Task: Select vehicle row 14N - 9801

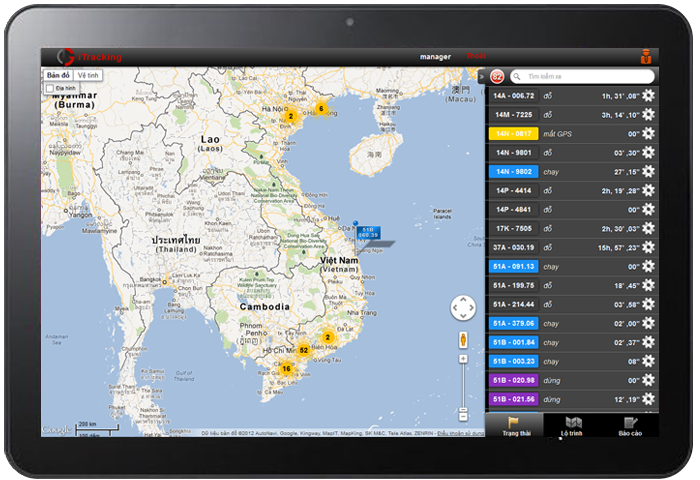Action: tap(572, 153)
